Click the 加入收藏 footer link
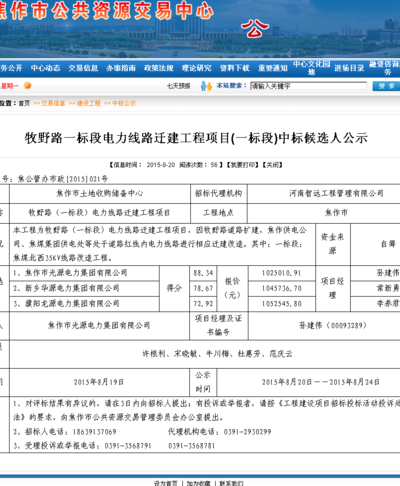This screenshot has width=400, height=486. 198,483
